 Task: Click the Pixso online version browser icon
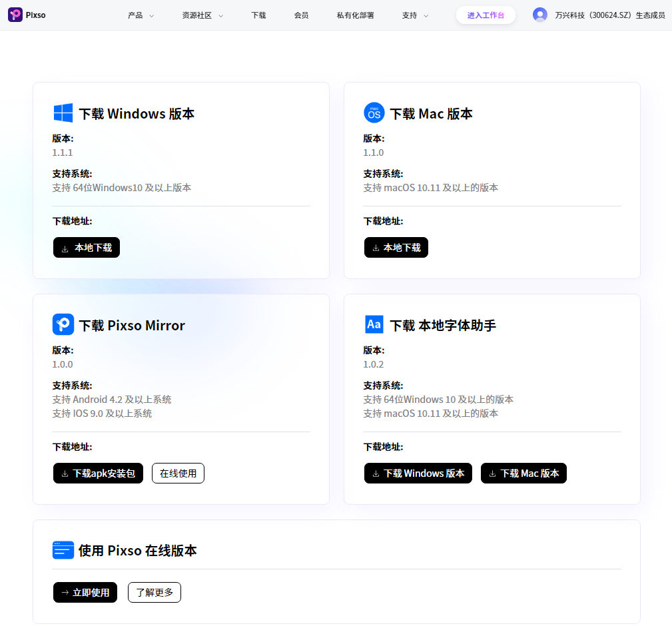(x=63, y=550)
